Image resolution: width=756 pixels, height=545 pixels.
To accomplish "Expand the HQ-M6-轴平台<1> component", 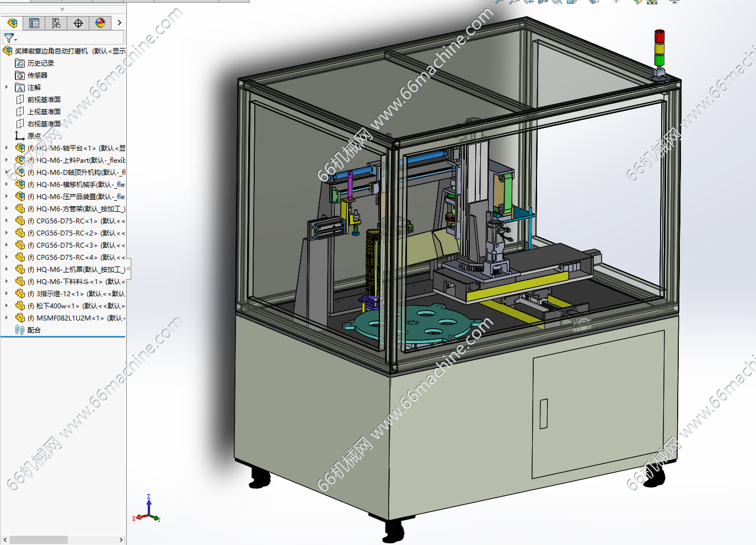I will (x=7, y=148).
